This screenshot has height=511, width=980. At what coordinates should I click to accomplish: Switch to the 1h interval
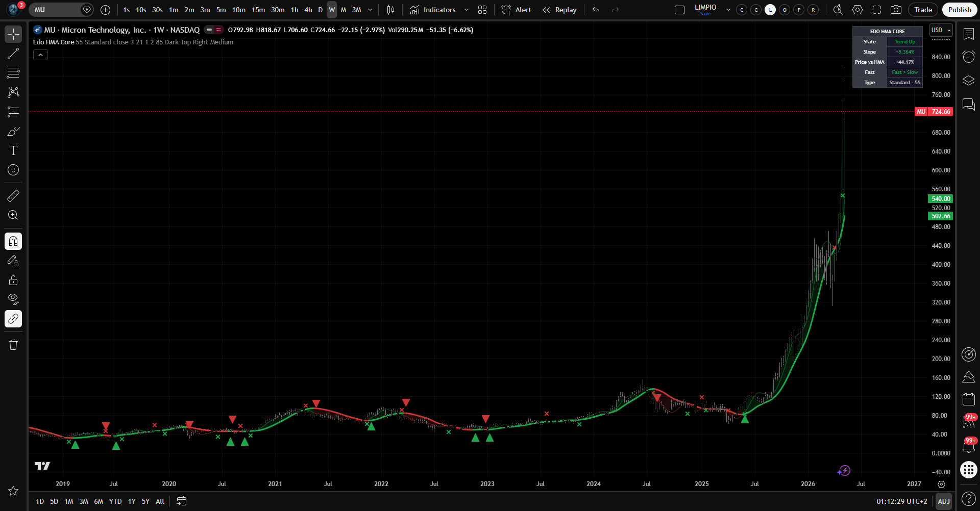point(295,10)
